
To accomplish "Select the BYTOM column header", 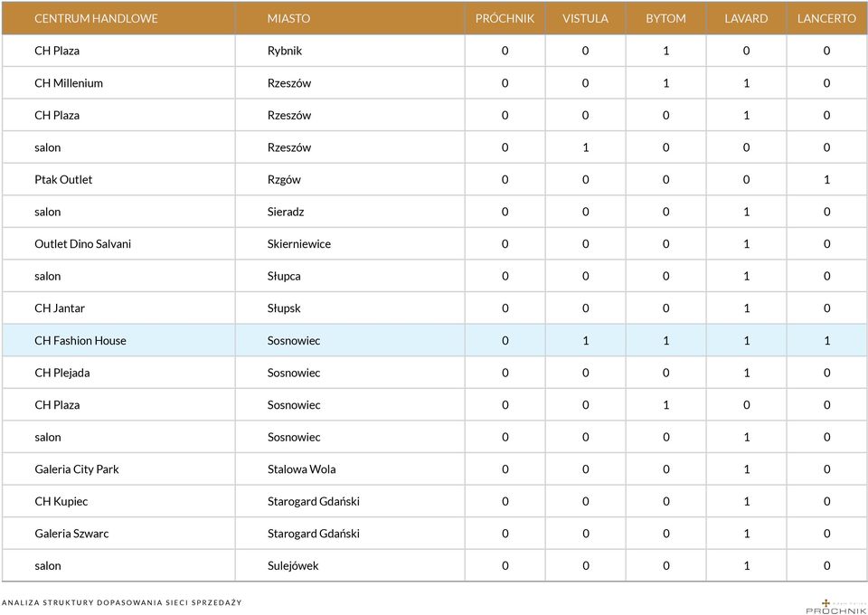I will tap(666, 18).
